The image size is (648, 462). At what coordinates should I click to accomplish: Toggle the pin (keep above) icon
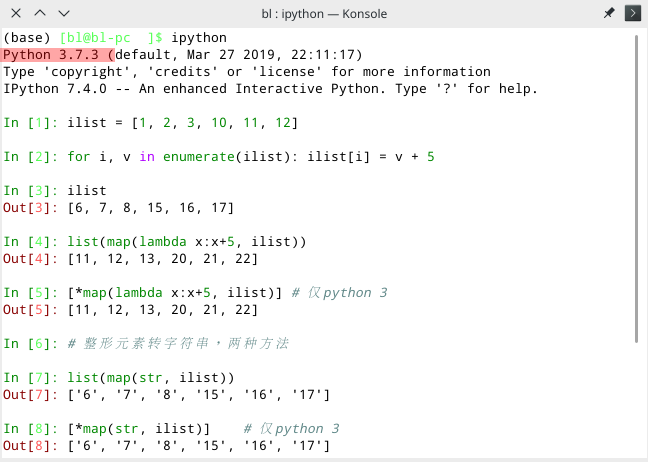[x=609, y=13]
